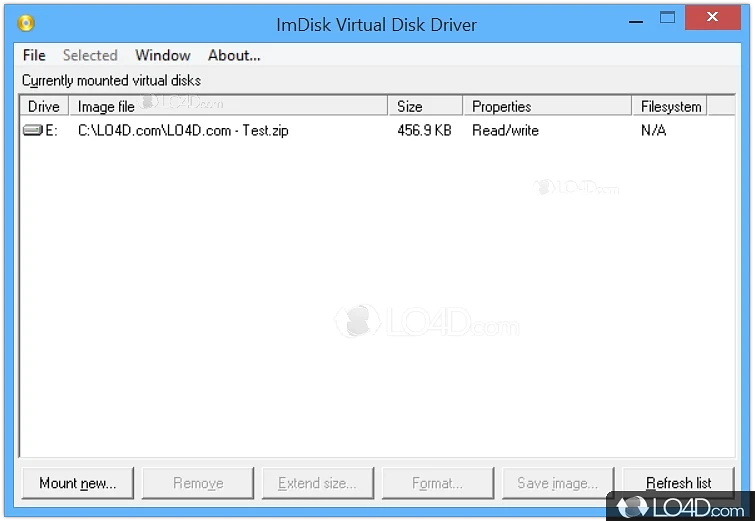Click the Properties column header
Viewport: 755px width, 521px height.
coord(547,106)
